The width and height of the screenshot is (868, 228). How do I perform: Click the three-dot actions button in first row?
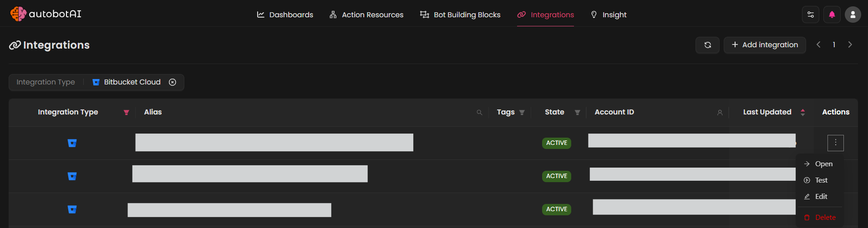point(835,143)
